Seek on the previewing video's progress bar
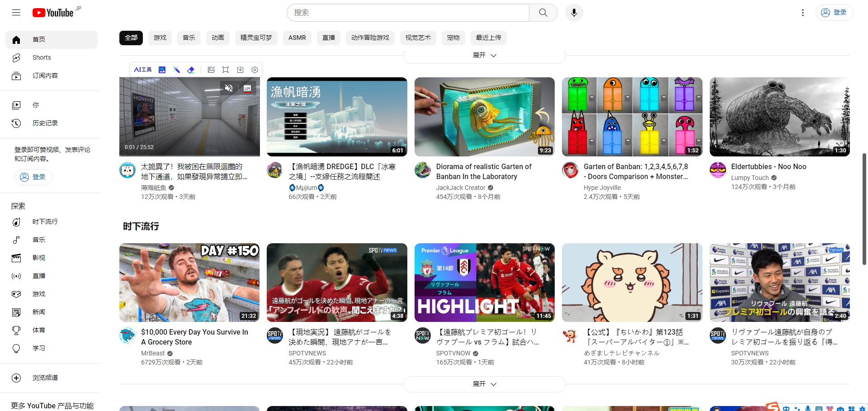 click(x=189, y=155)
